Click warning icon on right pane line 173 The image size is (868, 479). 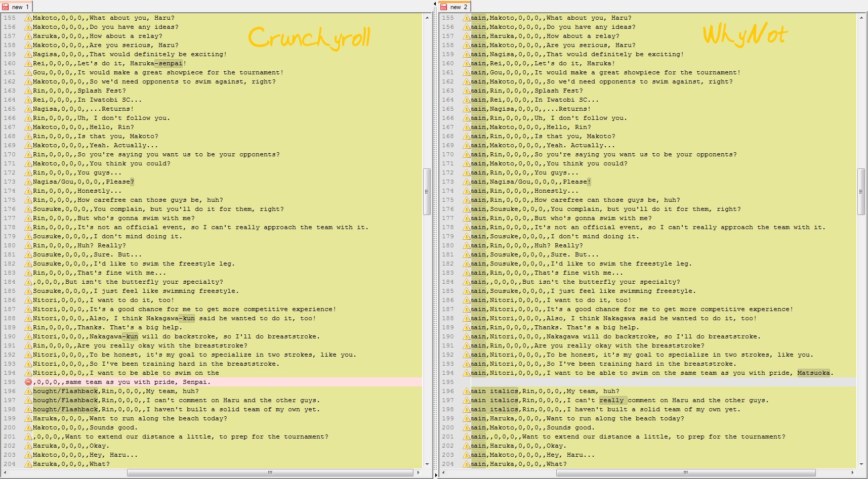(467, 182)
